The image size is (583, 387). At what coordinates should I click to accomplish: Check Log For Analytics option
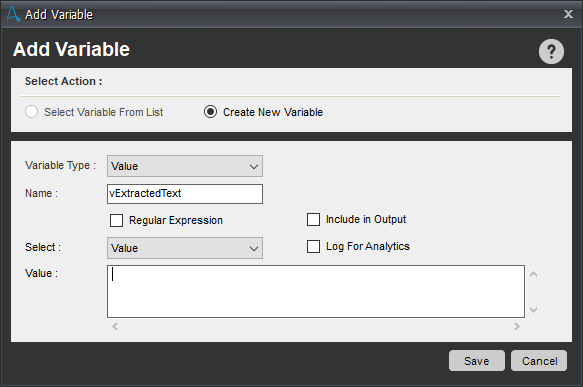pyautogui.click(x=313, y=246)
